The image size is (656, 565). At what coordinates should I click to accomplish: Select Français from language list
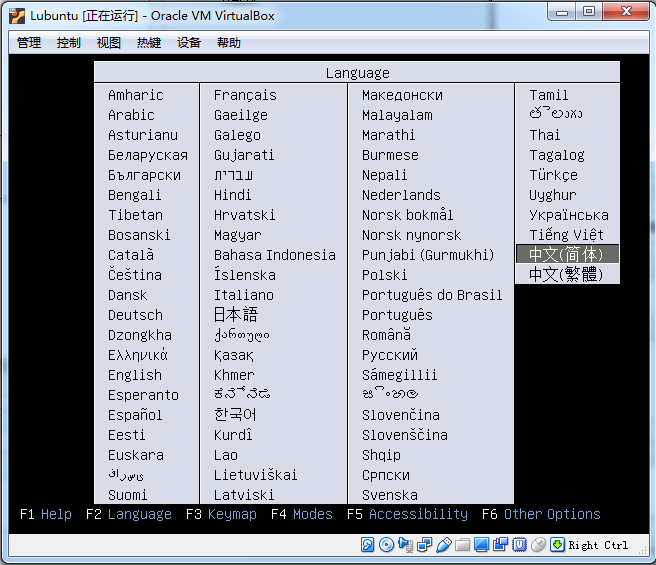(x=245, y=95)
